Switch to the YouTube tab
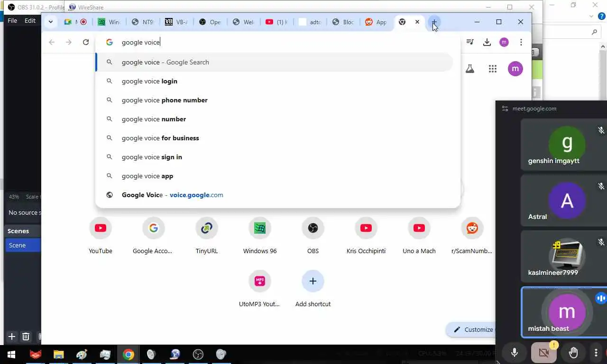This screenshot has height=364, width=607. pos(277,22)
